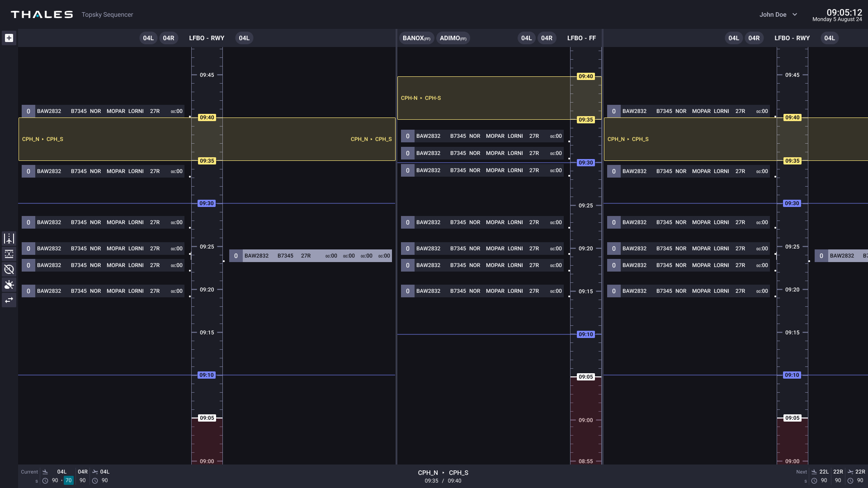Toggle the crossed-out clock icon in sidebar
This screenshot has width=868, height=488.
pyautogui.click(x=9, y=269)
